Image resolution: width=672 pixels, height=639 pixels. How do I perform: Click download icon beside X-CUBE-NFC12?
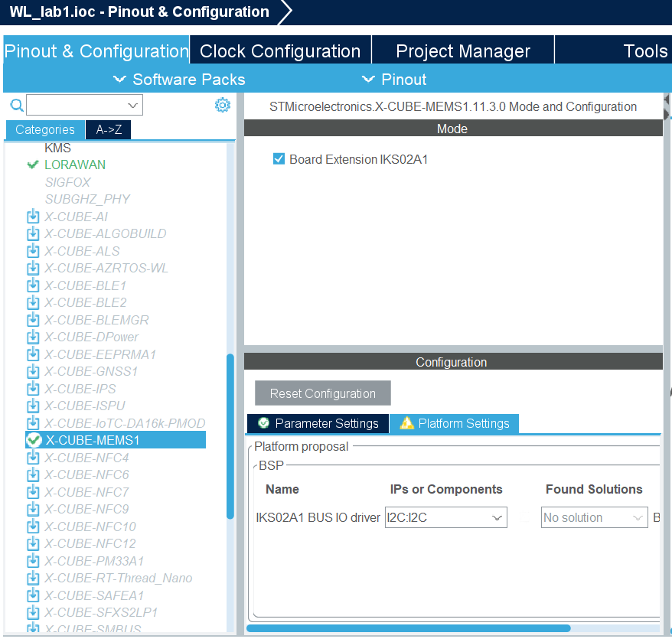[x=33, y=543]
